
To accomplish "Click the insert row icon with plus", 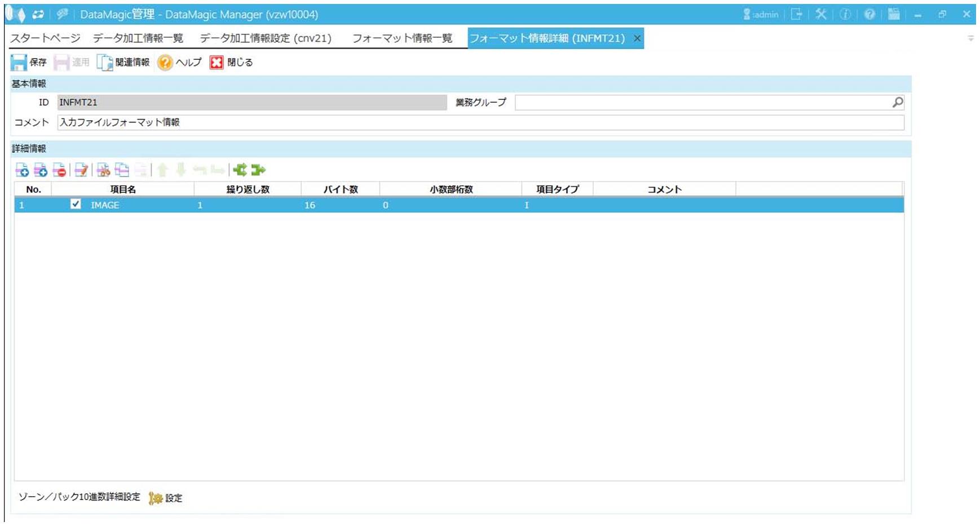I will tap(41, 170).
